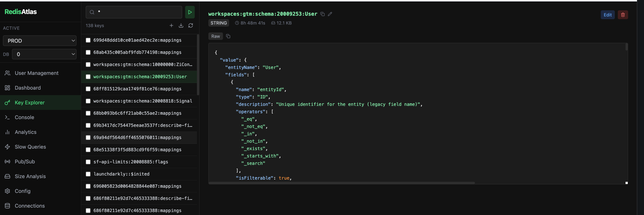Select key 69a94df564d6ff4655076011:mappings

(x=139, y=138)
